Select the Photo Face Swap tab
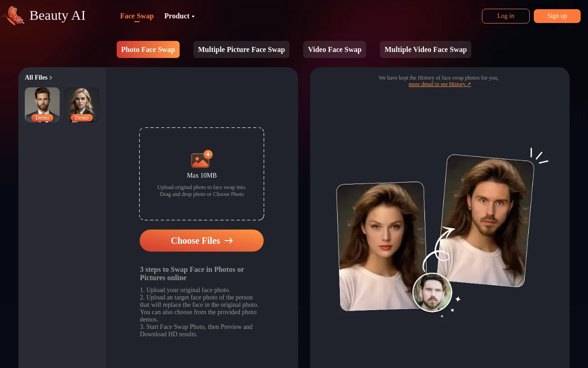This screenshot has height=368, width=588. pos(148,50)
